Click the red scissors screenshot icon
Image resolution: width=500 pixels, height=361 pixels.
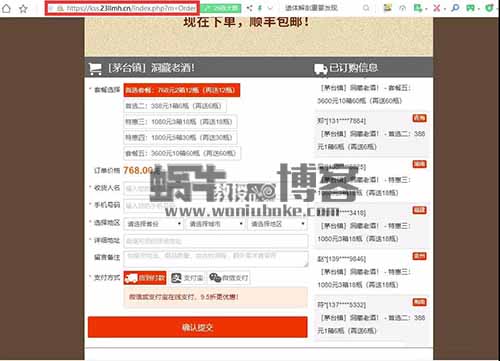click(436, 8)
